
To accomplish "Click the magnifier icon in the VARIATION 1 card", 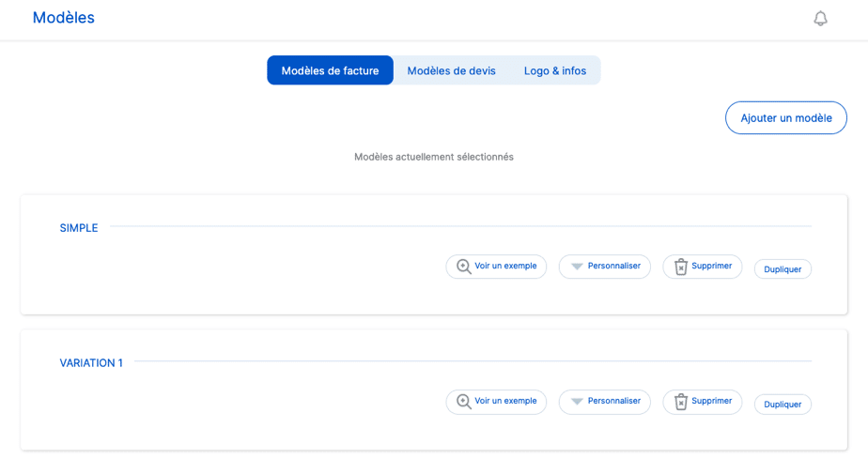I will (463, 402).
